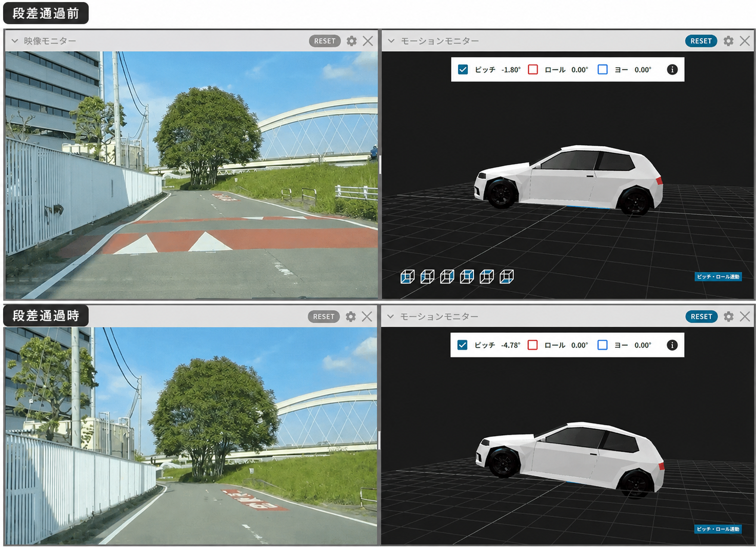The image size is (756, 547).
Task: Select the cube view icon with front face highlighted
Action: (x=407, y=277)
